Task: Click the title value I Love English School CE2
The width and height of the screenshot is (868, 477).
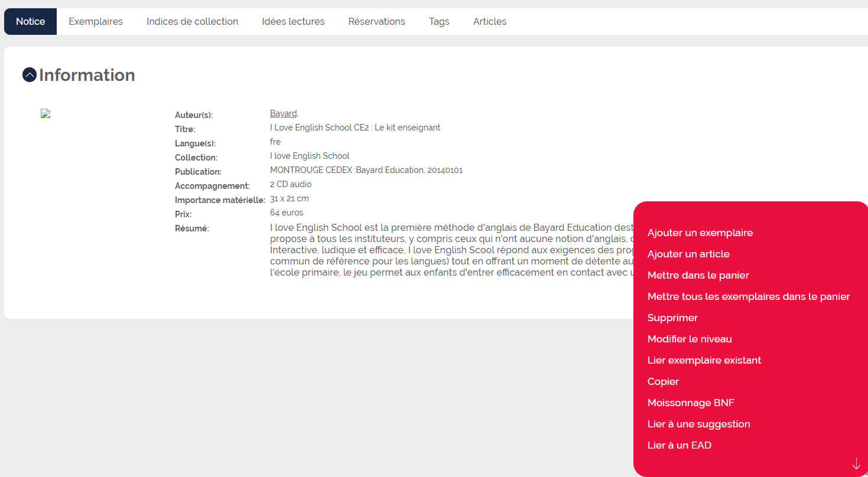Action: [x=355, y=128]
